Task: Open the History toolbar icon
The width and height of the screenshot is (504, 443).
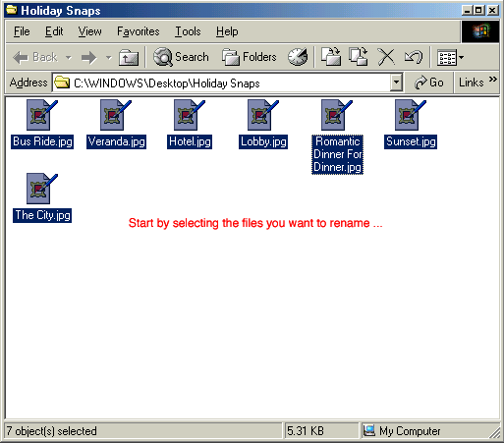Action: point(298,57)
